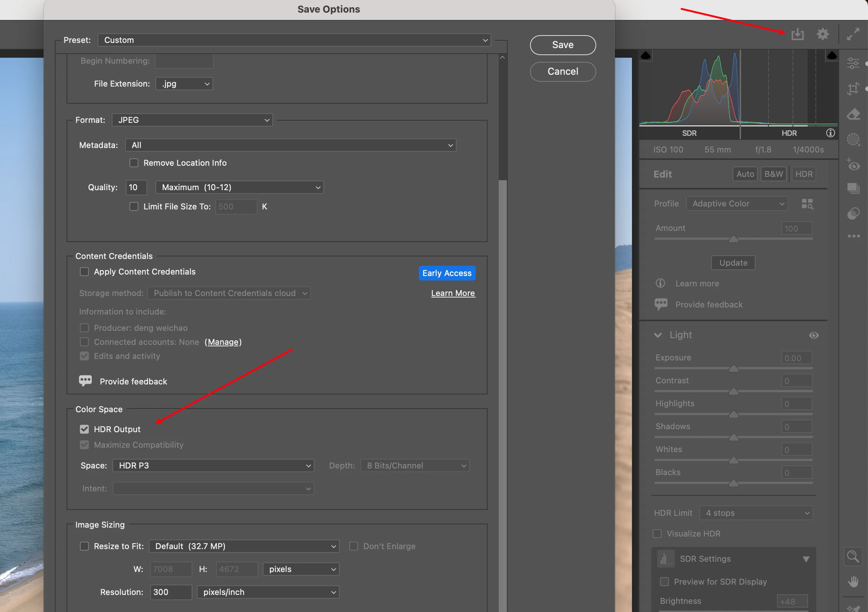Toggle full screen mode arrows icon
Viewport: 868px width, 612px height.
click(x=853, y=34)
